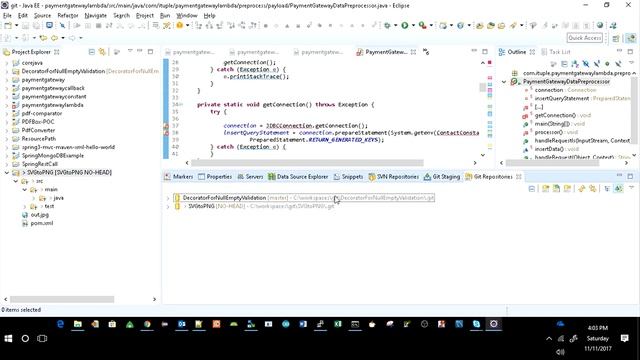Switch to the SVN Repositories tab
Viewport: 640px width, 360px height.
coord(394,177)
